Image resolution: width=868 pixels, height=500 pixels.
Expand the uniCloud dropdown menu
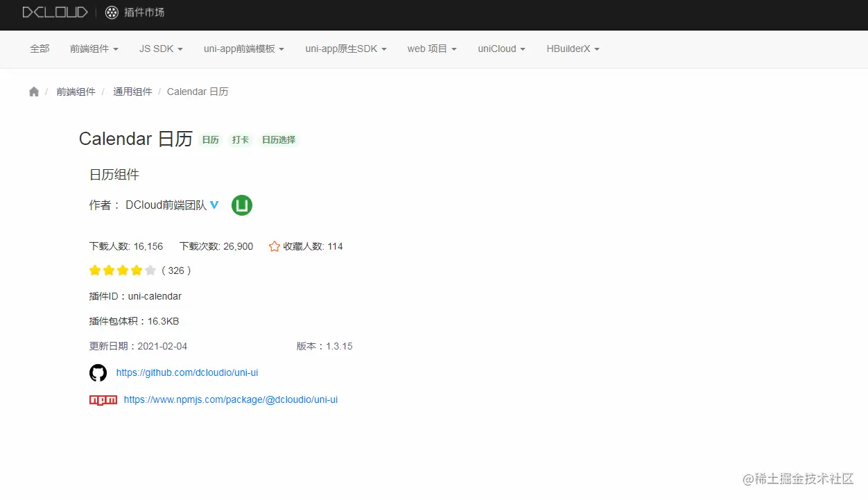click(501, 49)
